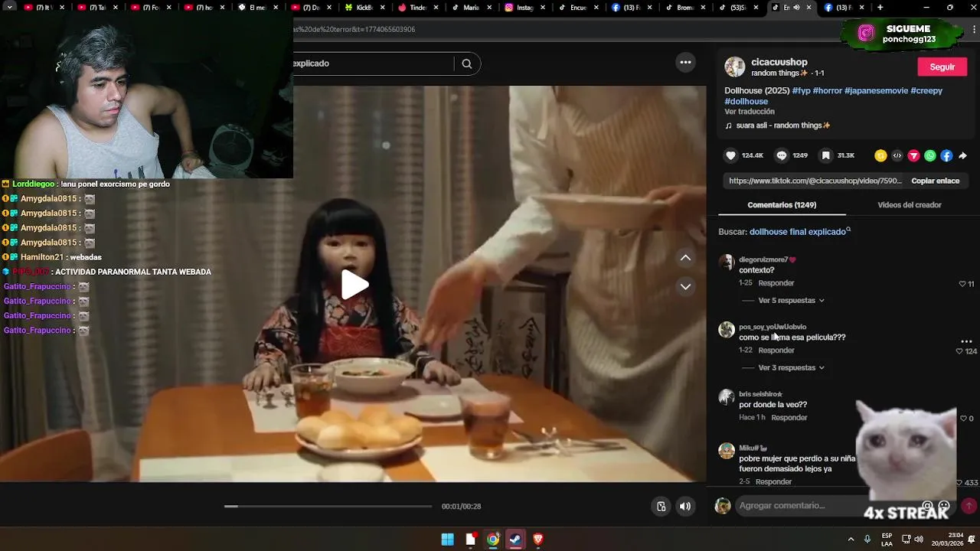Open Steam from the taskbar
This screenshot has width=980, height=551.
pos(515,540)
